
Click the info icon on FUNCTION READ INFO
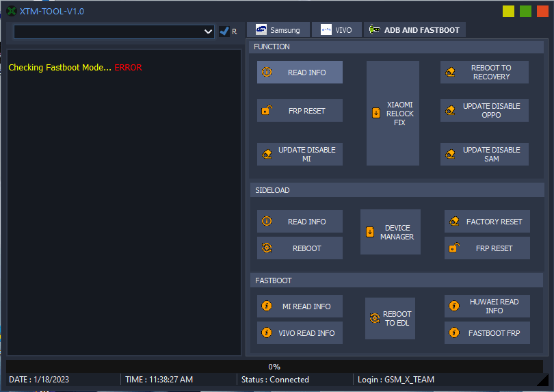point(267,72)
